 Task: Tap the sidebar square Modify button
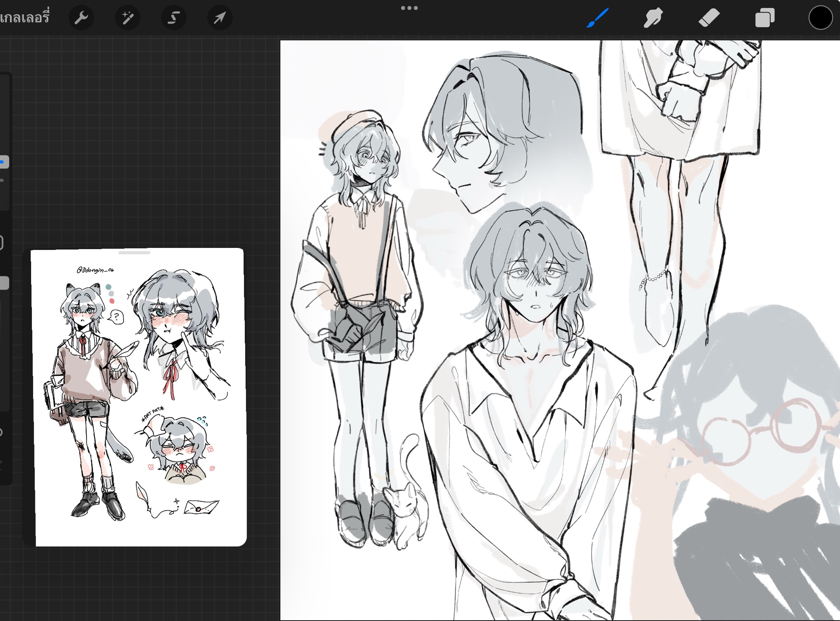click(2, 243)
